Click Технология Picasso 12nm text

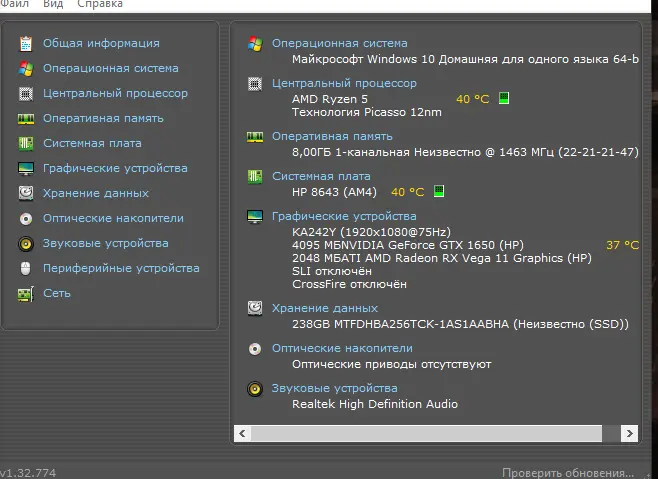(x=367, y=112)
